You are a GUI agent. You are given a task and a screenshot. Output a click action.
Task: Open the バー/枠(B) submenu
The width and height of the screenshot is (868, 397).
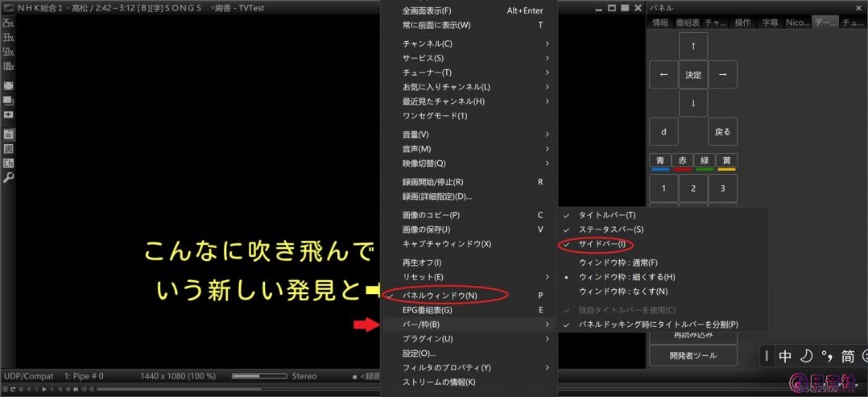point(469,324)
